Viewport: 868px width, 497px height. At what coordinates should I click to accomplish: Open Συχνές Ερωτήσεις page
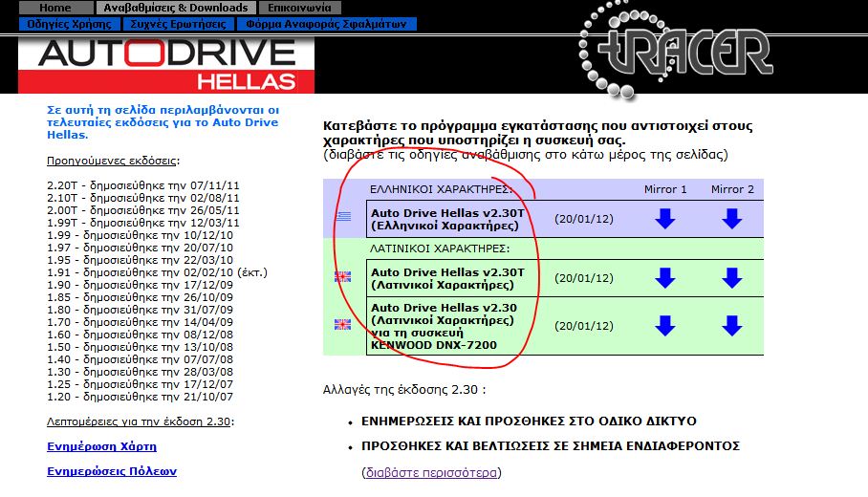tap(178, 24)
